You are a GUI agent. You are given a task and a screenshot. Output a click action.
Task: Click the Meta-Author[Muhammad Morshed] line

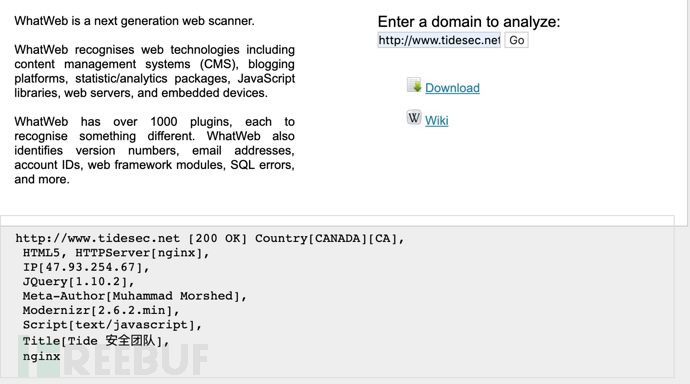pos(135,296)
